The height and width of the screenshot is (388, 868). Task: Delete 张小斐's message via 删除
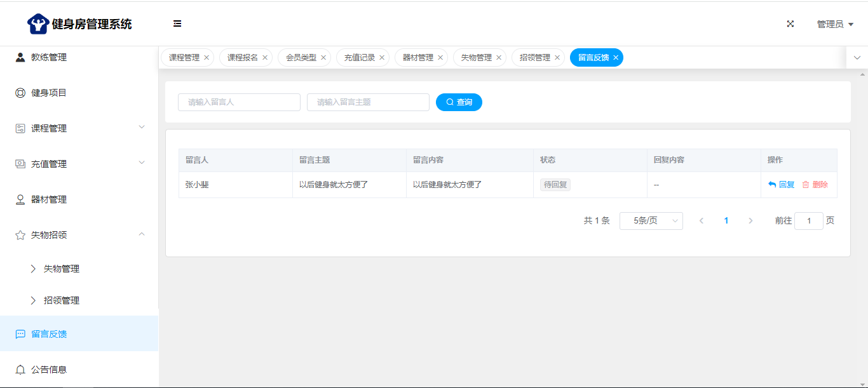[x=815, y=185]
